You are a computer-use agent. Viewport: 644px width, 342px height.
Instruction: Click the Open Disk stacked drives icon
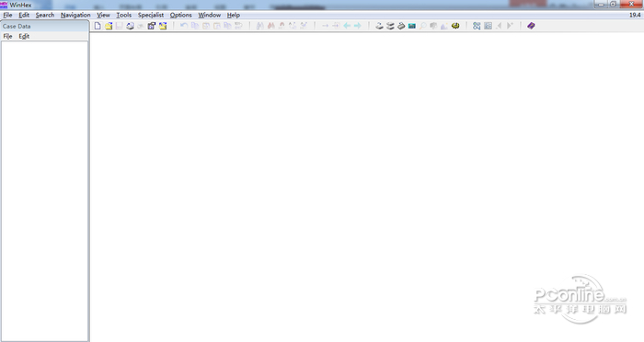coord(390,26)
